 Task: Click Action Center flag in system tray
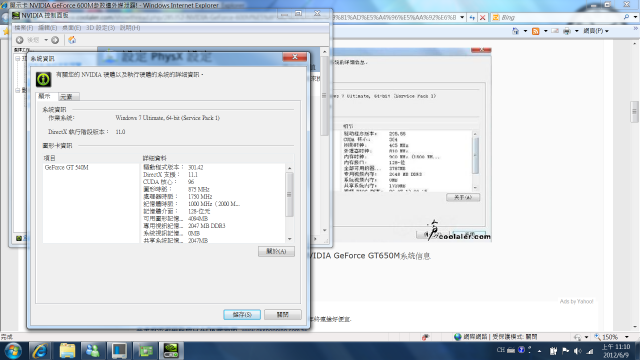pos(566,351)
